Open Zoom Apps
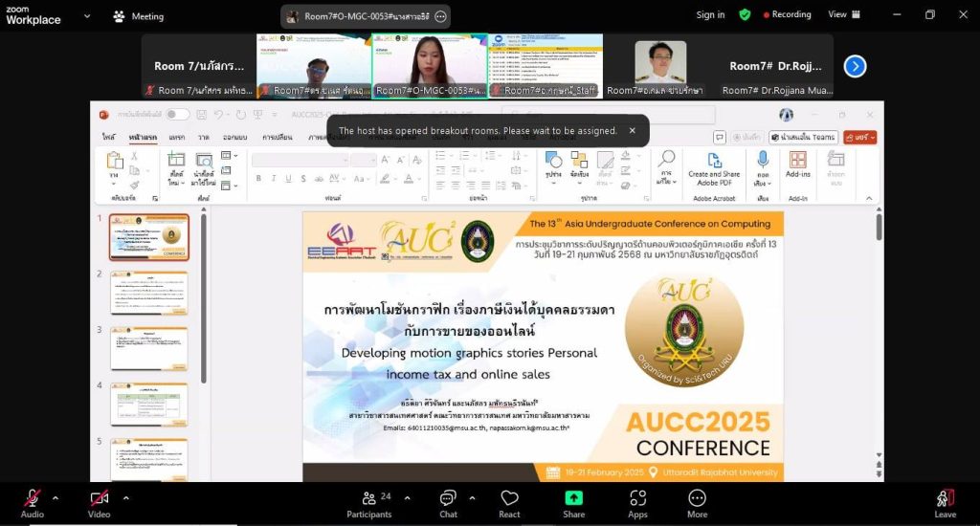This screenshot has width=980, height=526. pyautogui.click(x=637, y=503)
